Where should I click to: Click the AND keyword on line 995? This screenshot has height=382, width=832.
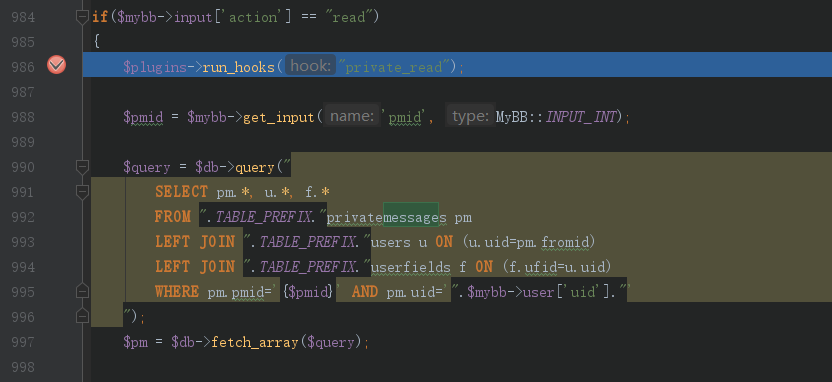(365, 292)
